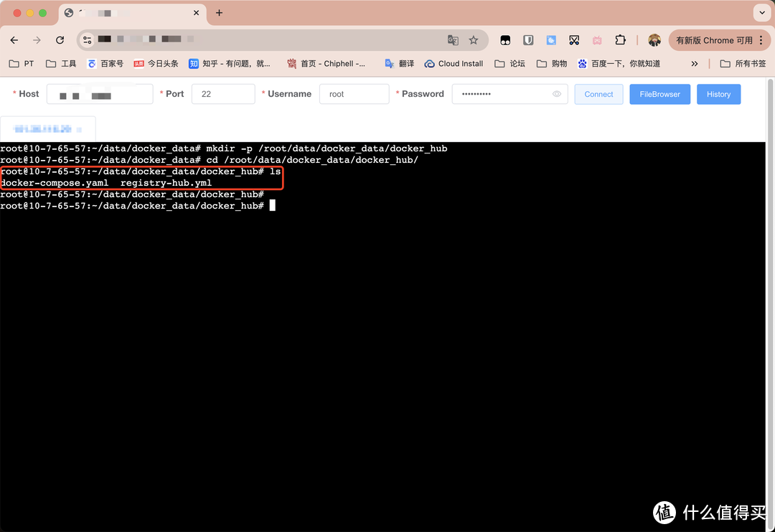Show more bookmarks with double chevron
This screenshot has width=775, height=532.
[x=695, y=64]
